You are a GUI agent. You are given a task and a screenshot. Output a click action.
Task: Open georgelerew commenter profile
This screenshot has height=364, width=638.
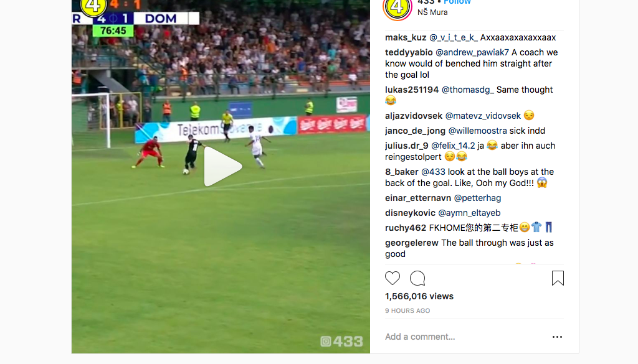click(412, 243)
